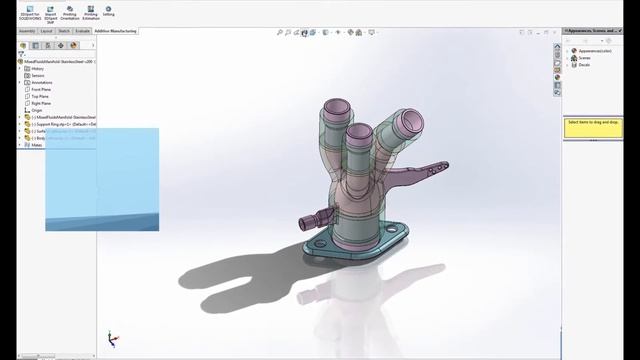Expand the Annotations folder

20,82
